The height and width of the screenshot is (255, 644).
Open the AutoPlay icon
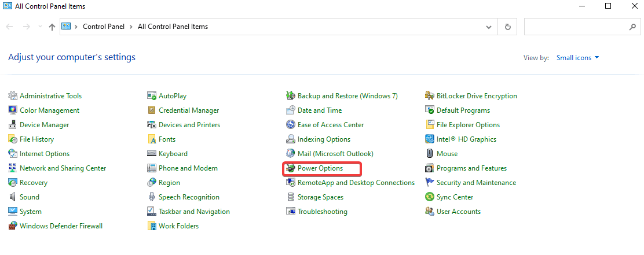152,96
